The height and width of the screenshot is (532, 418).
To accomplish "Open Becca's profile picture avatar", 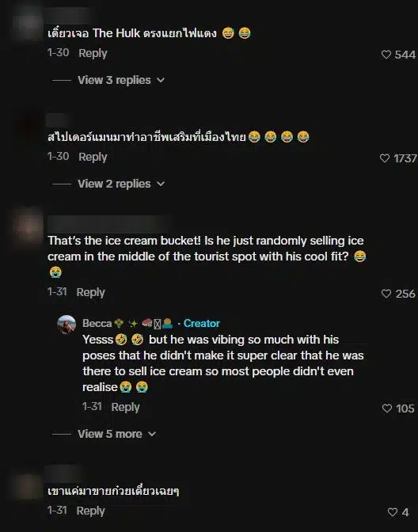I will (66, 325).
